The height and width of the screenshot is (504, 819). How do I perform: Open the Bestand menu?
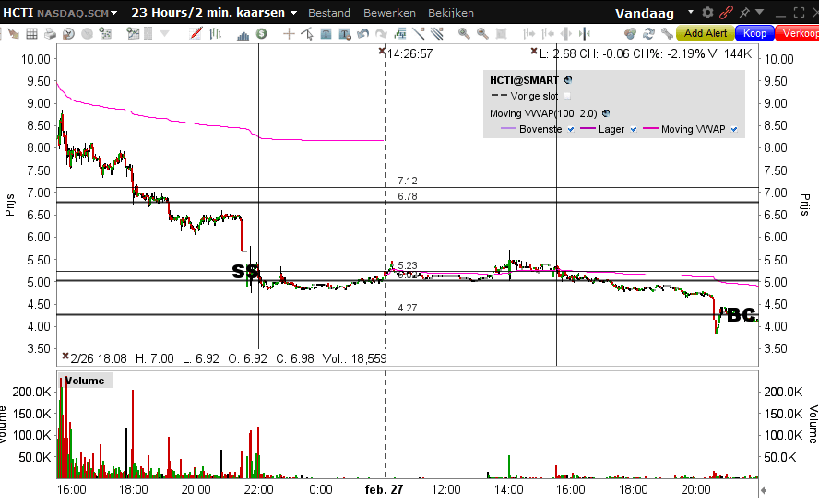pyautogui.click(x=329, y=13)
